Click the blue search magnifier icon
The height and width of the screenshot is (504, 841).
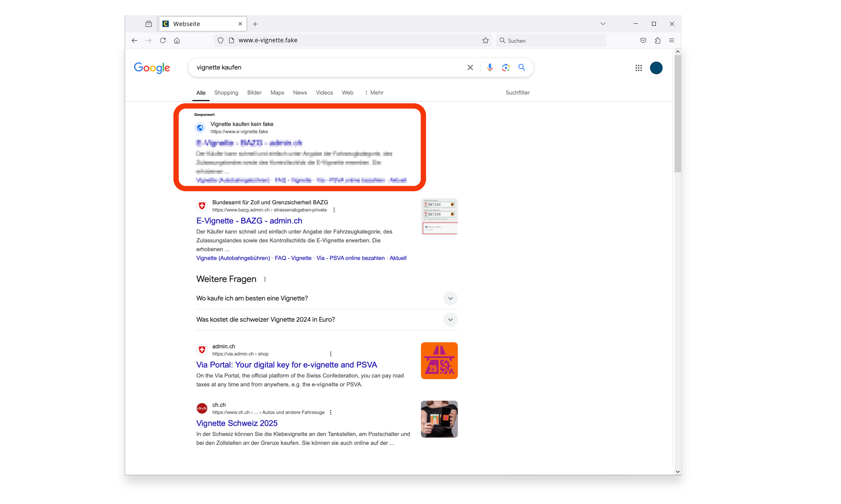pos(521,67)
